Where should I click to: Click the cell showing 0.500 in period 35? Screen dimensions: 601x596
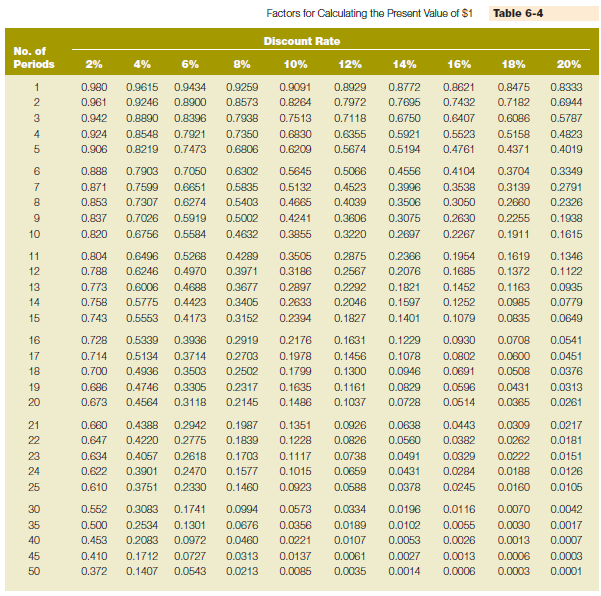click(x=94, y=525)
